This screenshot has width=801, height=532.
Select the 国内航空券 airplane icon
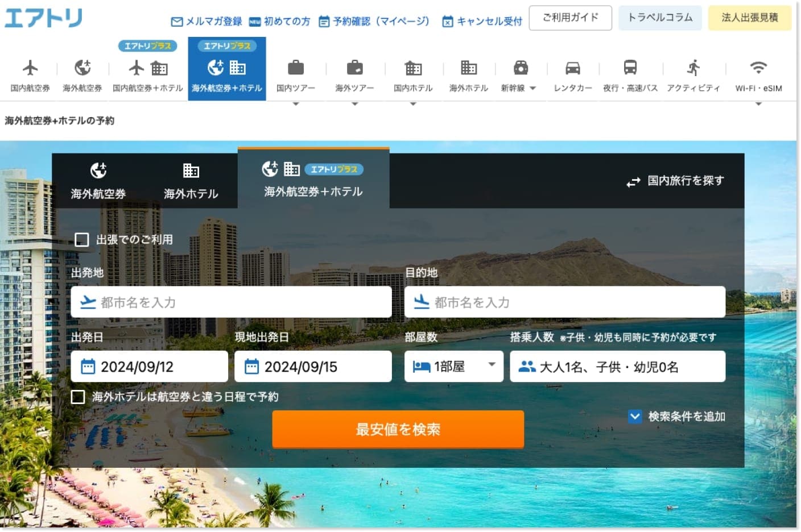[31, 68]
